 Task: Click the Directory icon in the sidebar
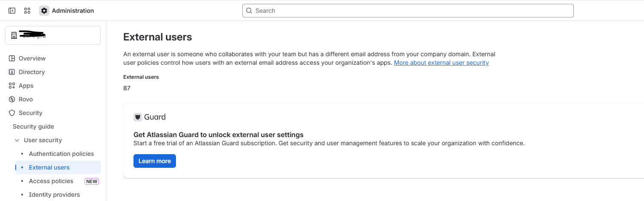(x=12, y=72)
